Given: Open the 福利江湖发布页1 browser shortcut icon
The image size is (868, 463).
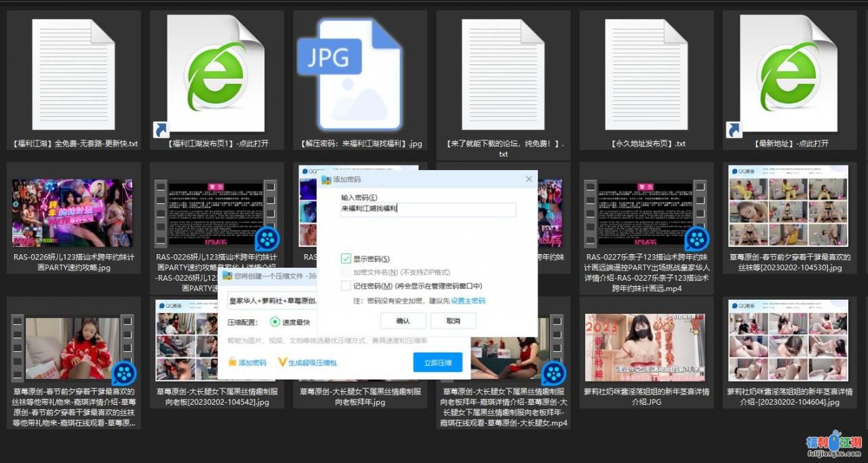Looking at the screenshot, I should click(216, 74).
